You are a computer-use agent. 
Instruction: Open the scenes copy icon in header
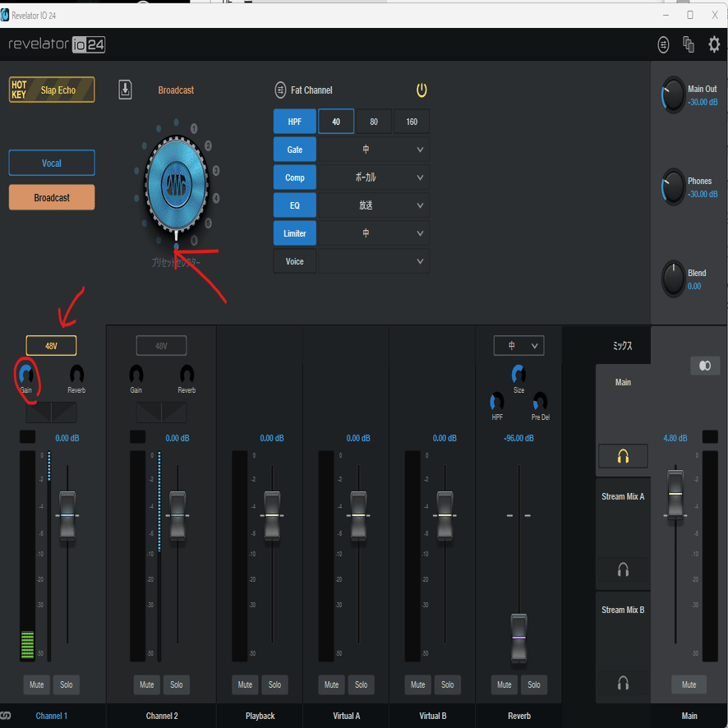click(x=689, y=44)
